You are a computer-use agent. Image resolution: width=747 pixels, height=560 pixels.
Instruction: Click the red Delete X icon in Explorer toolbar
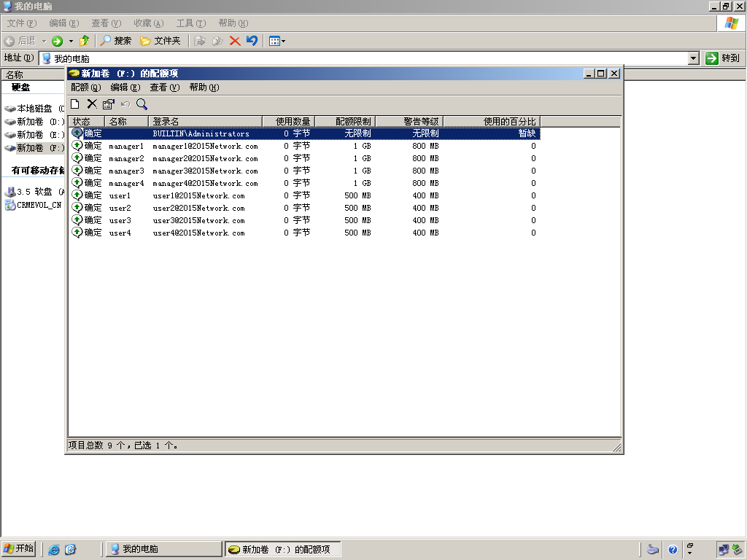(235, 41)
